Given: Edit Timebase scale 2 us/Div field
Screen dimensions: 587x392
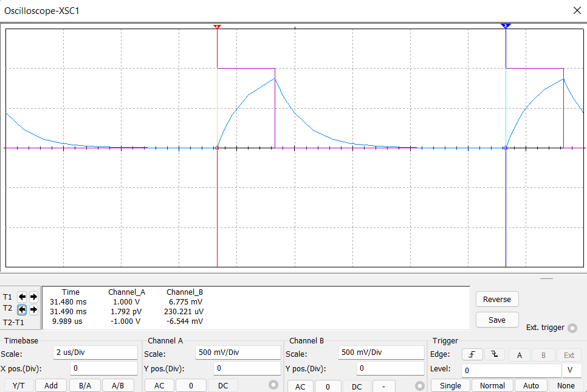Looking at the screenshot, I should tap(95, 352).
